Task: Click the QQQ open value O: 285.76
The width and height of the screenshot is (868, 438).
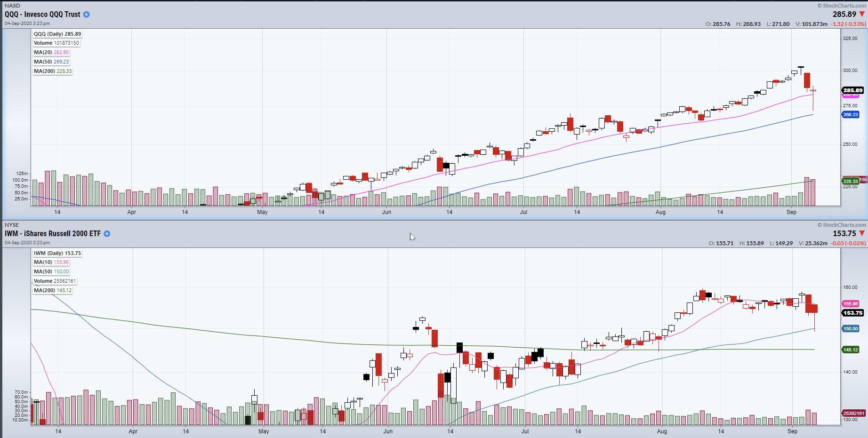Action: [718, 24]
